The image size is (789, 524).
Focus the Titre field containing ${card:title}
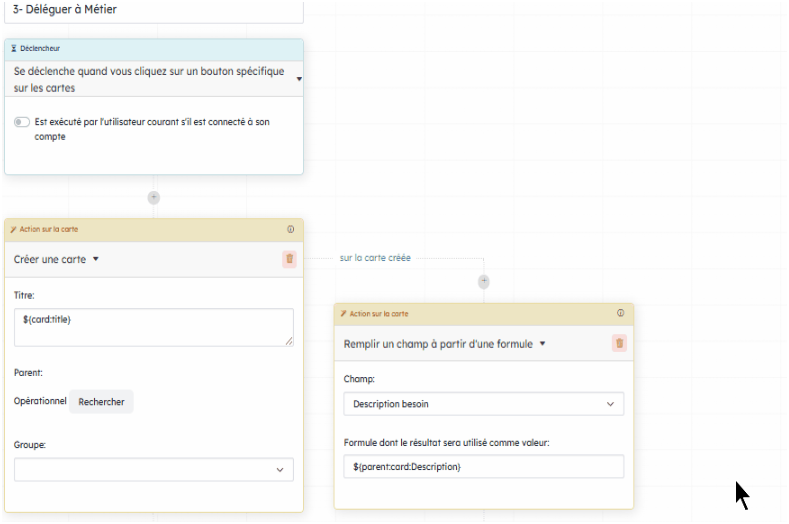pos(153,327)
